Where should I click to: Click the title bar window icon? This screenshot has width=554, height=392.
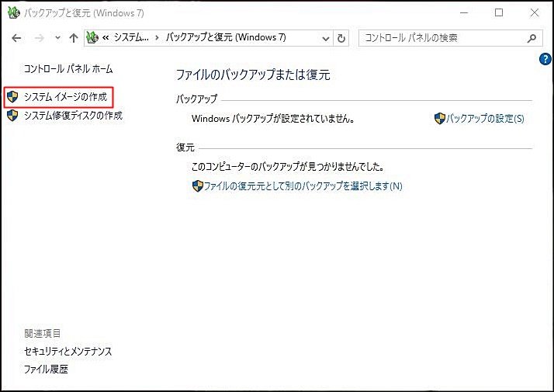click(x=14, y=13)
